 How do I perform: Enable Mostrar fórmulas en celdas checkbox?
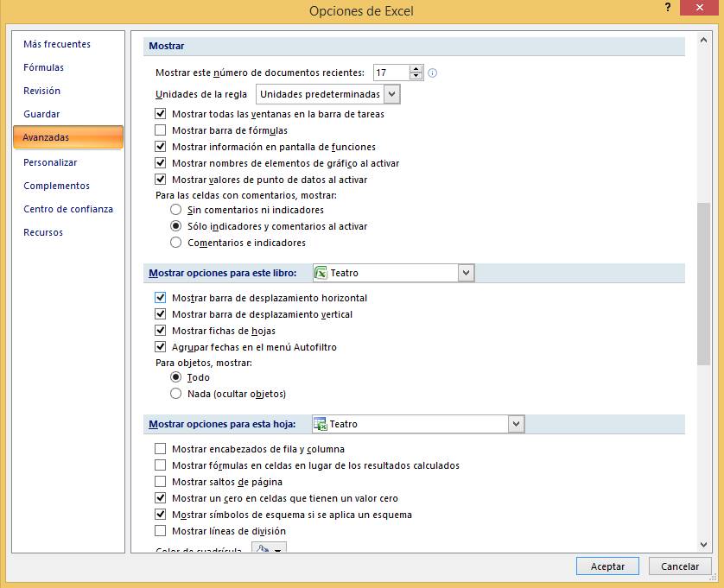click(x=160, y=465)
